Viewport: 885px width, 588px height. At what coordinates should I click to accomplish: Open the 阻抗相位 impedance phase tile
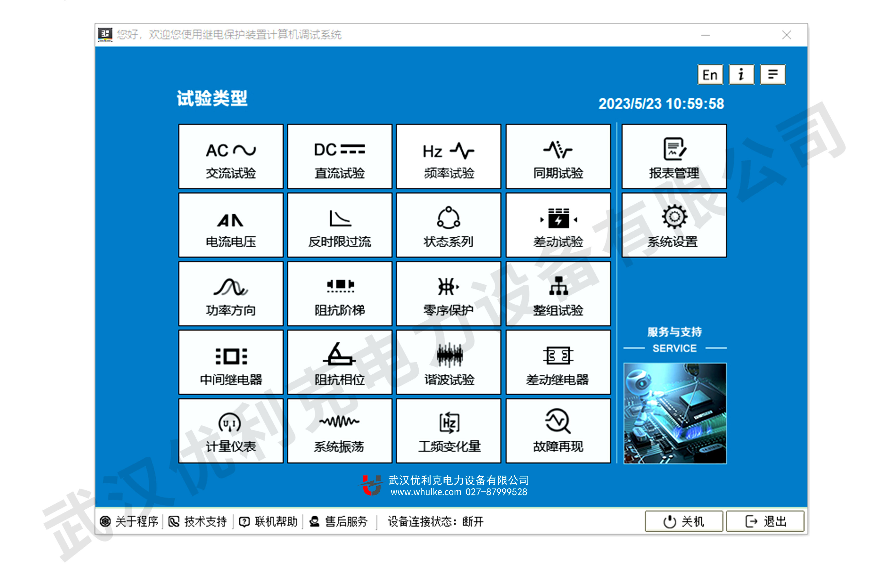click(x=339, y=362)
